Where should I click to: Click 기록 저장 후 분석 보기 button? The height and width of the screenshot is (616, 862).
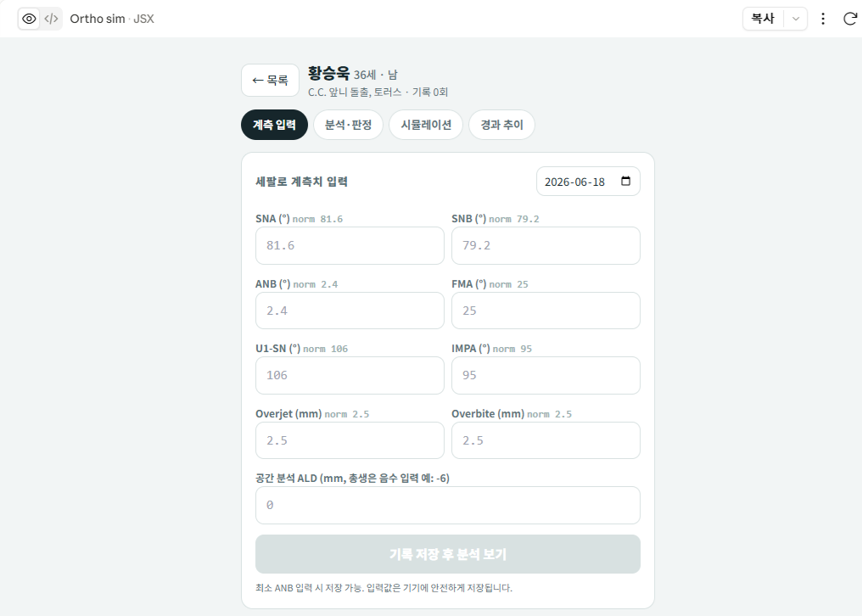point(448,554)
